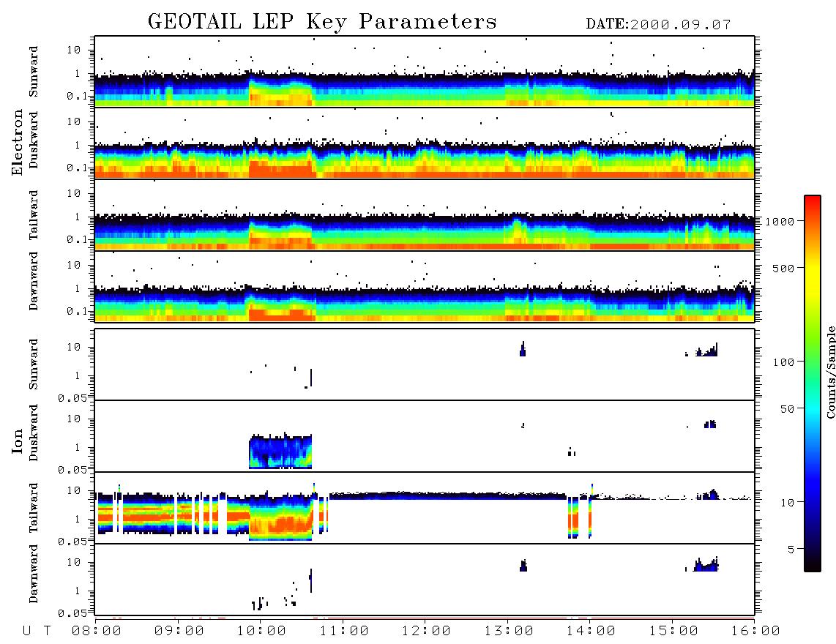The width and height of the screenshot is (836, 644).
Task: Click the 09:00 time tick label
Action: click(179, 632)
